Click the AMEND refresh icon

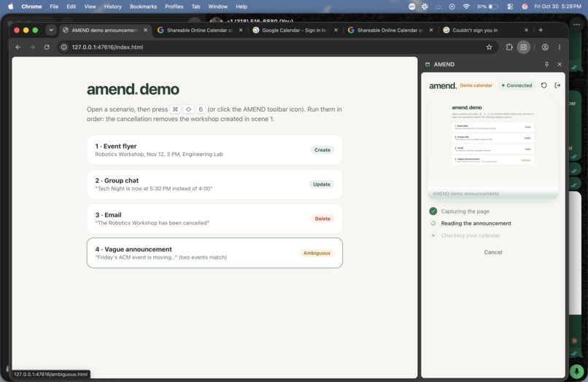pos(543,85)
